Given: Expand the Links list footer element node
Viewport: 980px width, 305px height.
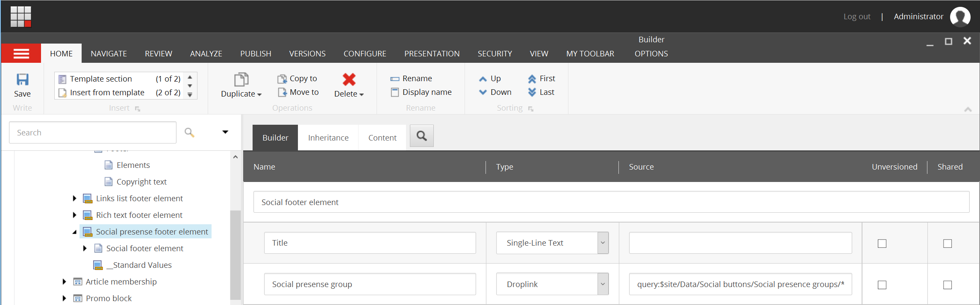Looking at the screenshot, I should pyautogui.click(x=74, y=198).
